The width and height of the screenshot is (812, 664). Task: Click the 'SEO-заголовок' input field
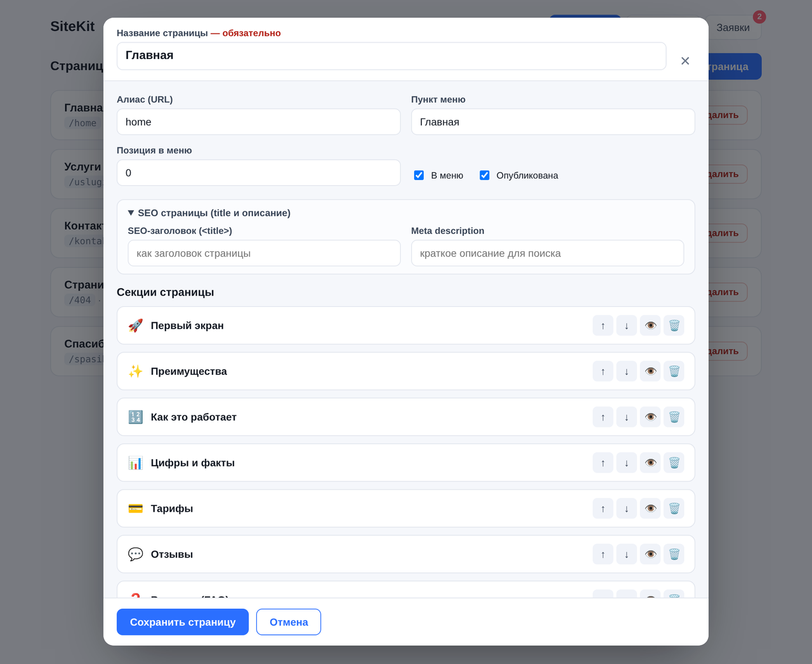click(x=264, y=253)
